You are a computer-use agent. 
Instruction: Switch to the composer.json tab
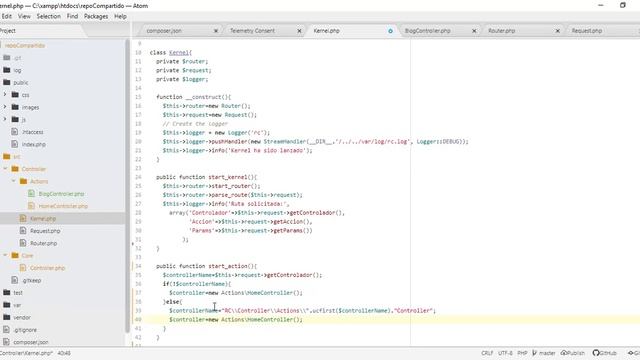point(164,31)
